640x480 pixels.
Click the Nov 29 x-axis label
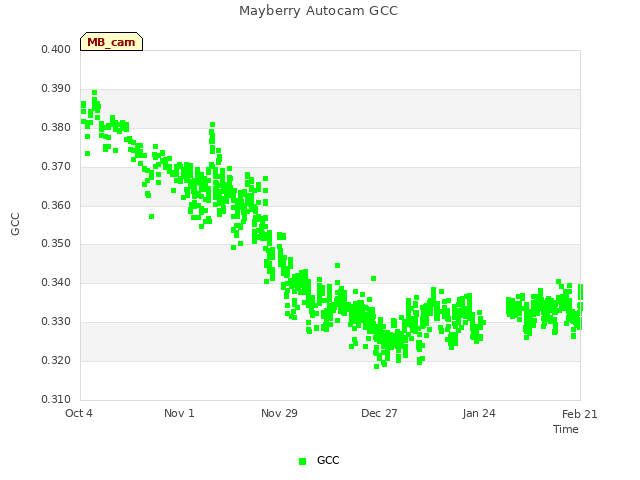click(279, 413)
